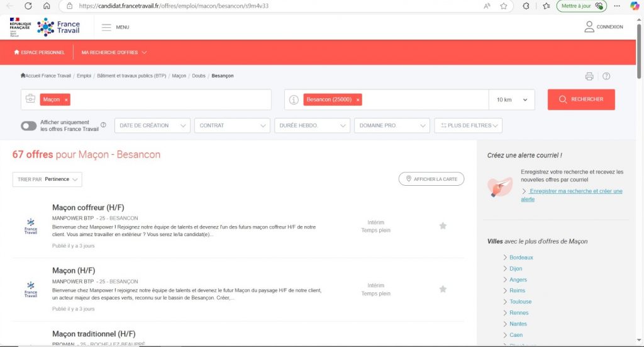Click the Connexion user icon
The width and height of the screenshot is (644, 347).
click(x=589, y=26)
